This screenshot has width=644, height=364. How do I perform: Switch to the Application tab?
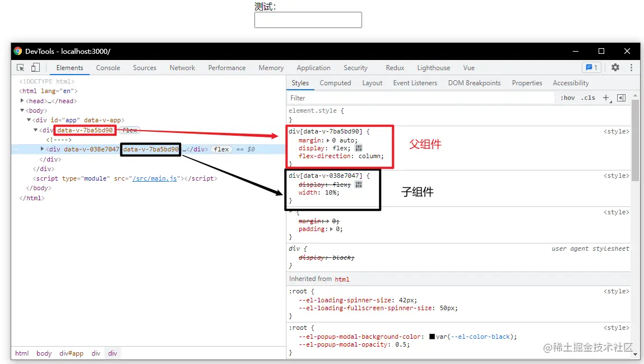click(x=313, y=68)
